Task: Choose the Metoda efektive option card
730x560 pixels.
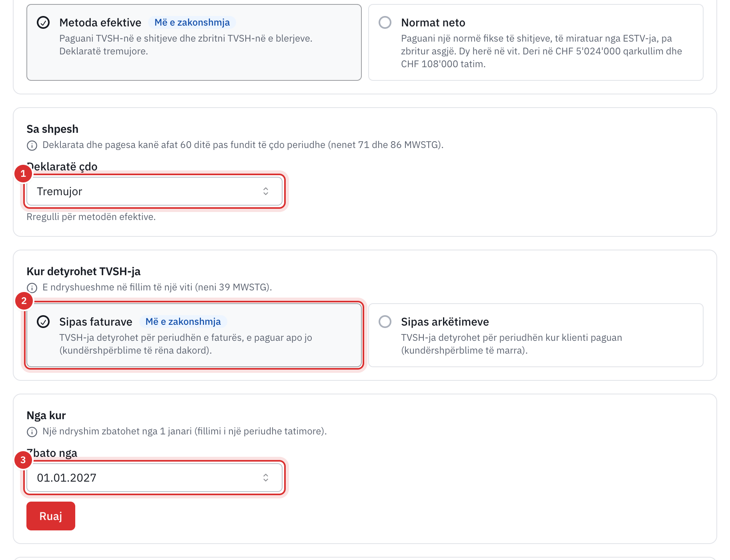Action: pyautogui.click(x=194, y=42)
